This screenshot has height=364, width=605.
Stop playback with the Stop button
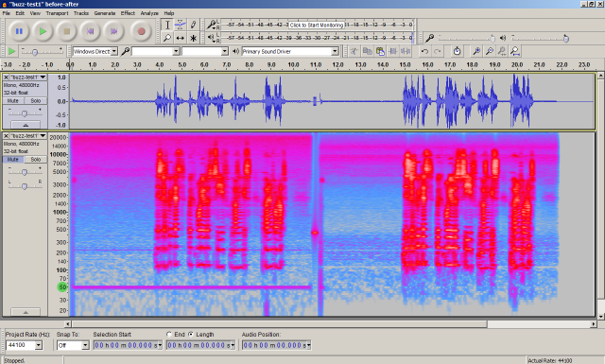[66, 31]
